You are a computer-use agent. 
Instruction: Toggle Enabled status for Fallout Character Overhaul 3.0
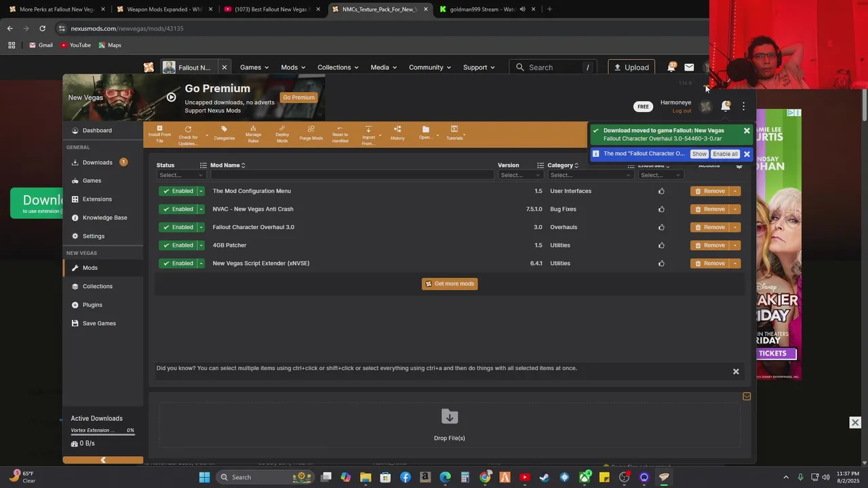coord(178,227)
